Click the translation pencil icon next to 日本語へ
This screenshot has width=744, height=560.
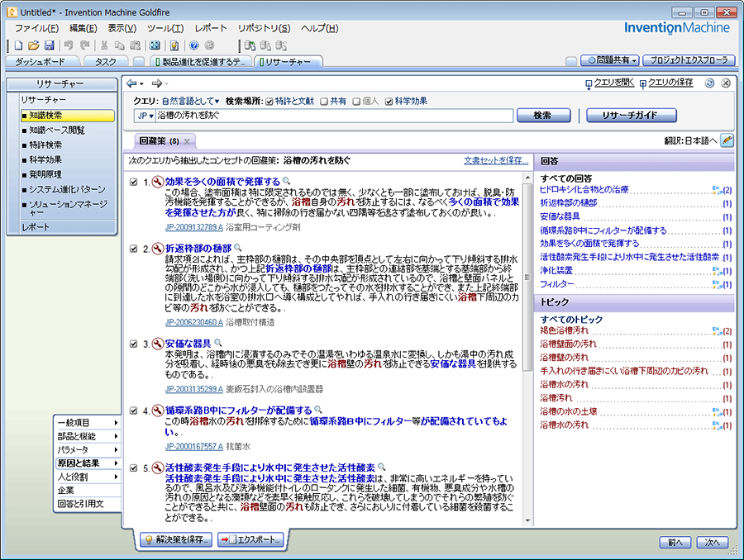pos(727,140)
